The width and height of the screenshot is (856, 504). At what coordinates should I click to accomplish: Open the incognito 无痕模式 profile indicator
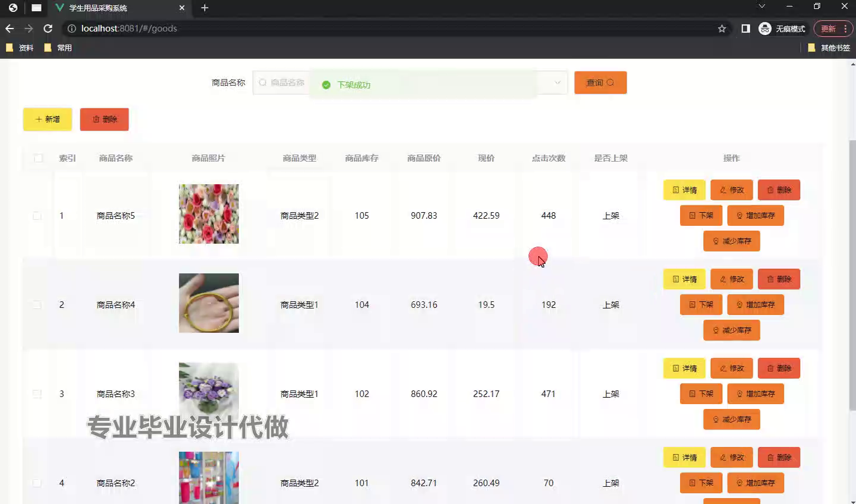pos(782,29)
